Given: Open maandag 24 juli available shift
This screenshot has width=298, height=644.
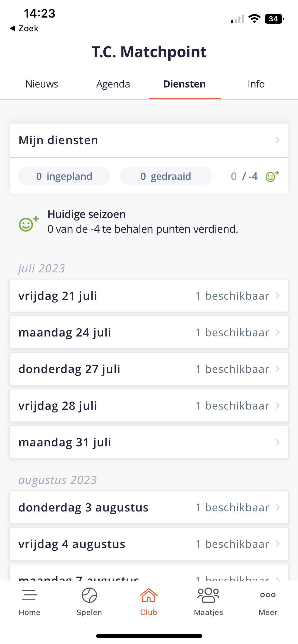Looking at the screenshot, I should click(x=149, y=332).
